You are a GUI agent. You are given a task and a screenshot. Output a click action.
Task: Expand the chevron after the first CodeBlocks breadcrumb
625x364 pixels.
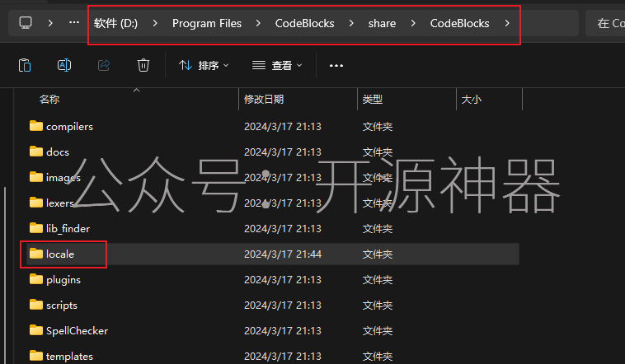pyautogui.click(x=351, y=24)
